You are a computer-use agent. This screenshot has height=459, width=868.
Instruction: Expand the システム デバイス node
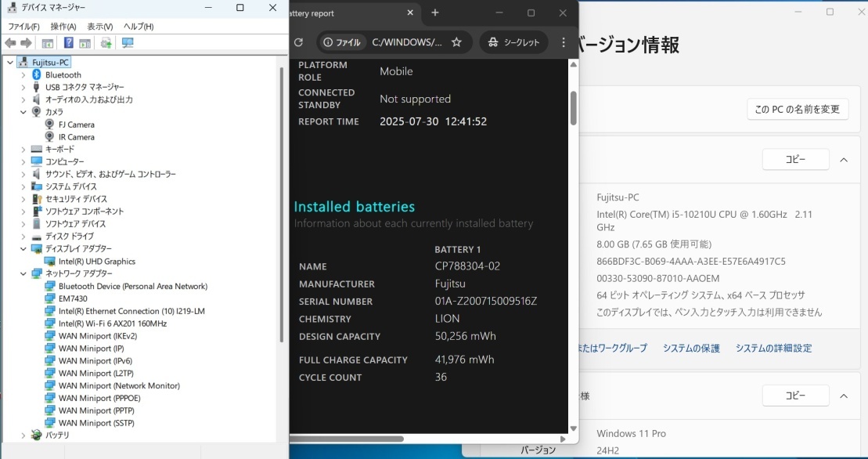23,186
